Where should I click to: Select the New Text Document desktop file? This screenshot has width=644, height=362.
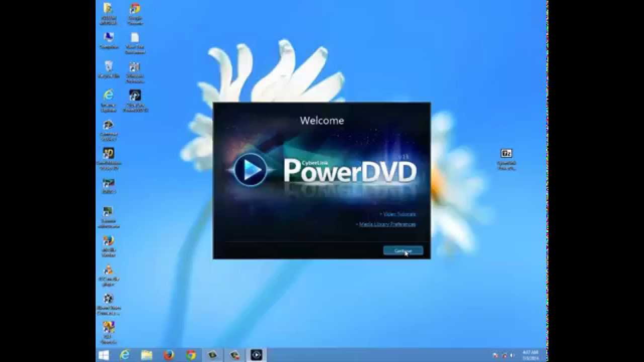click(x=135, y=43)
